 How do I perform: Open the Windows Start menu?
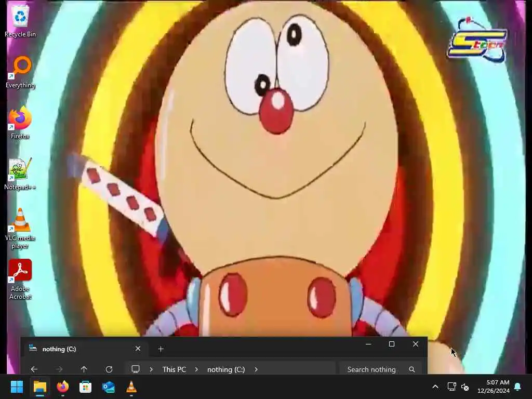pyautogui.click(x=17, y=387)
